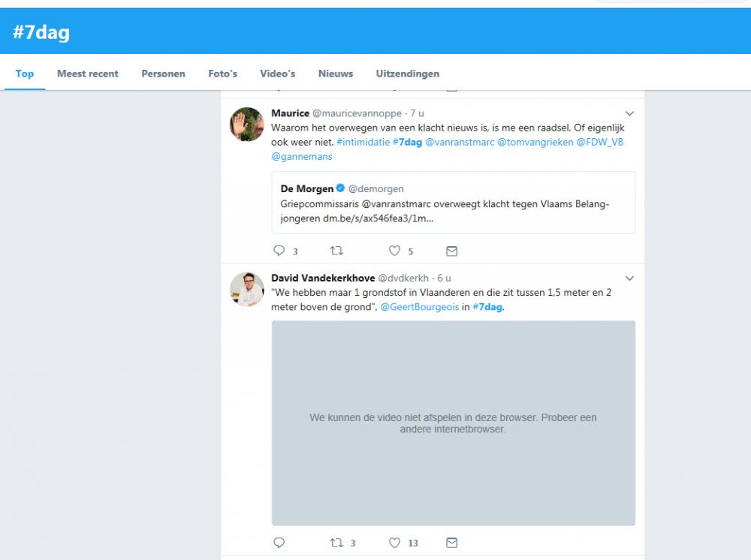Visit @vanranstmarc mention in Maurice's tweet
The width and height of the screenshot is (751, 560).
point(460,142)
